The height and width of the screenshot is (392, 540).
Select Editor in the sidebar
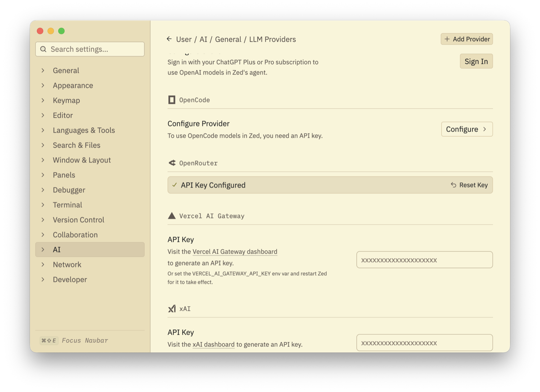coord(90,115)
